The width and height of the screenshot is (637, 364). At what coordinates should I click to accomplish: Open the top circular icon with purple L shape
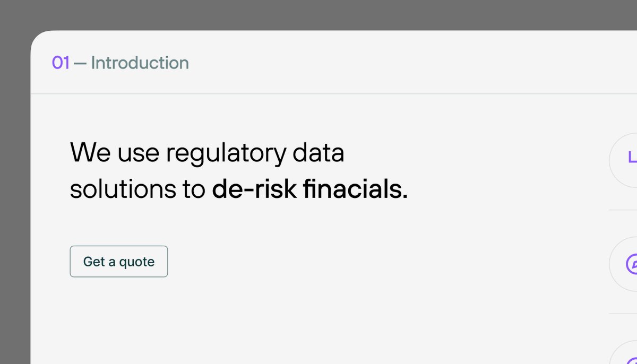(623, 158)
